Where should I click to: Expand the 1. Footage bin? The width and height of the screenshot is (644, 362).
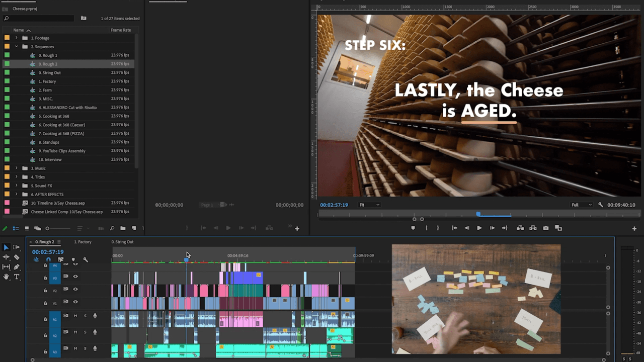pos(16,38)
